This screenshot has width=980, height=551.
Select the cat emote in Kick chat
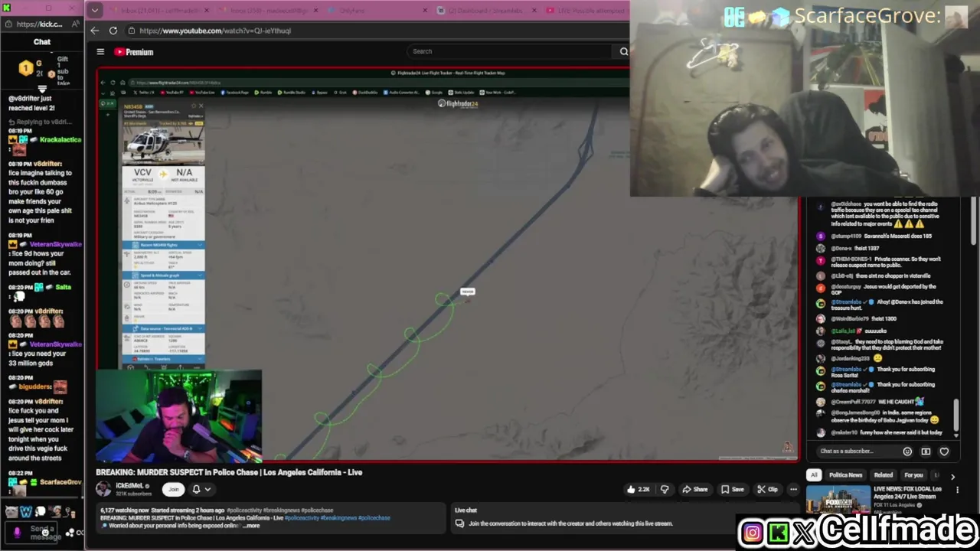(x=11, y=511)
